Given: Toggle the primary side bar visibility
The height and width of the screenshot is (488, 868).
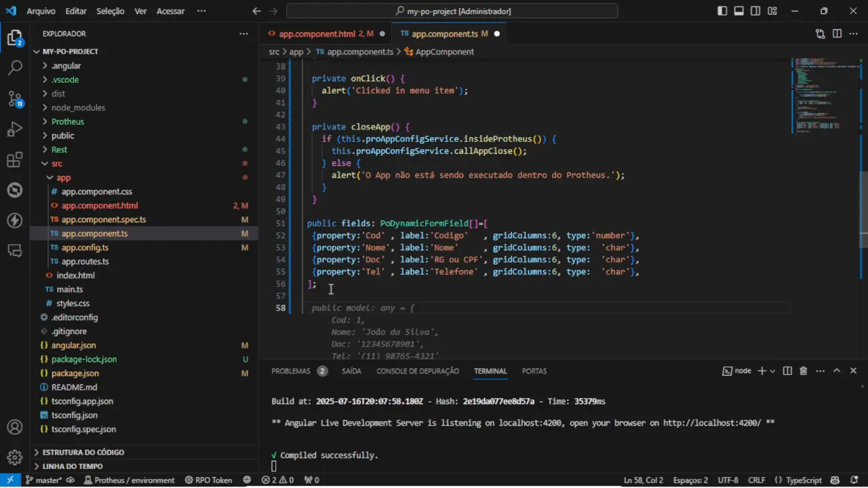Looking at the screenshot, I should (722, 11).
